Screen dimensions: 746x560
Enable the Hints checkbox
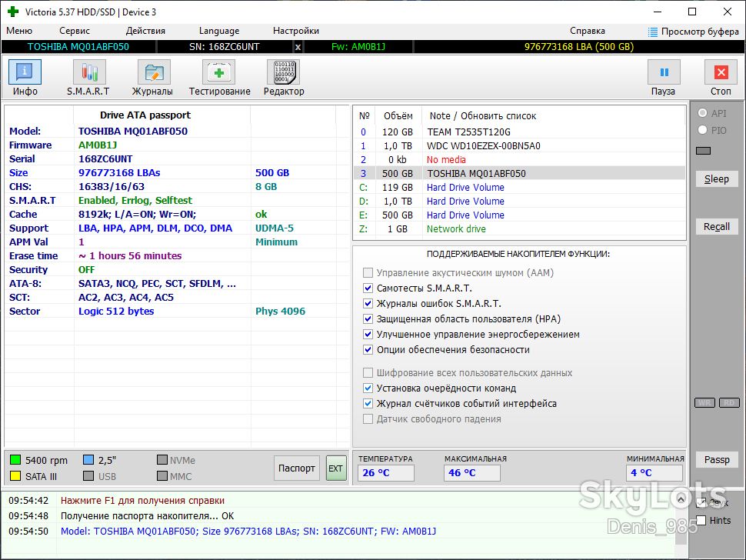(701, 520)
